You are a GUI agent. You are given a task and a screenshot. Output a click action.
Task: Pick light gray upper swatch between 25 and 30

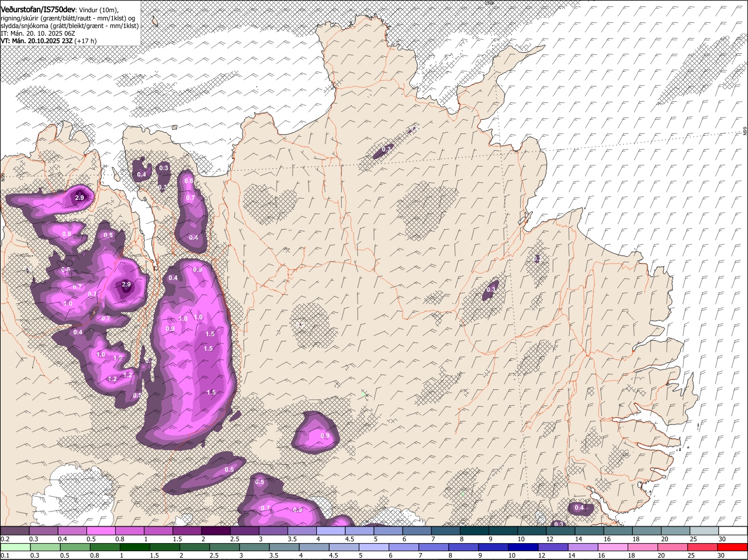(703, 531)
